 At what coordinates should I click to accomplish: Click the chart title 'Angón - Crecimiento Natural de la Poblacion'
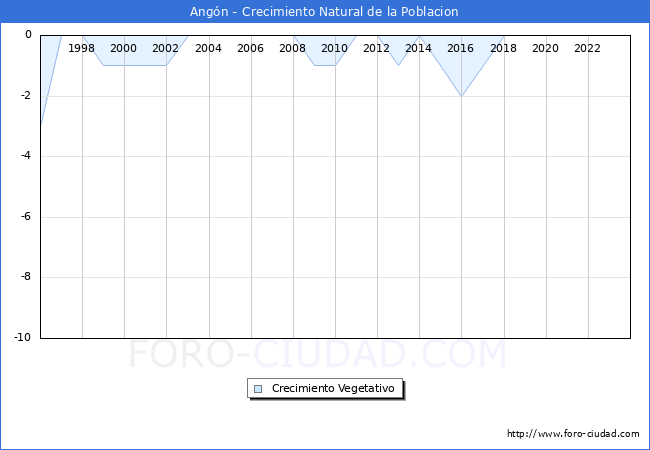(x=324, y=12)
